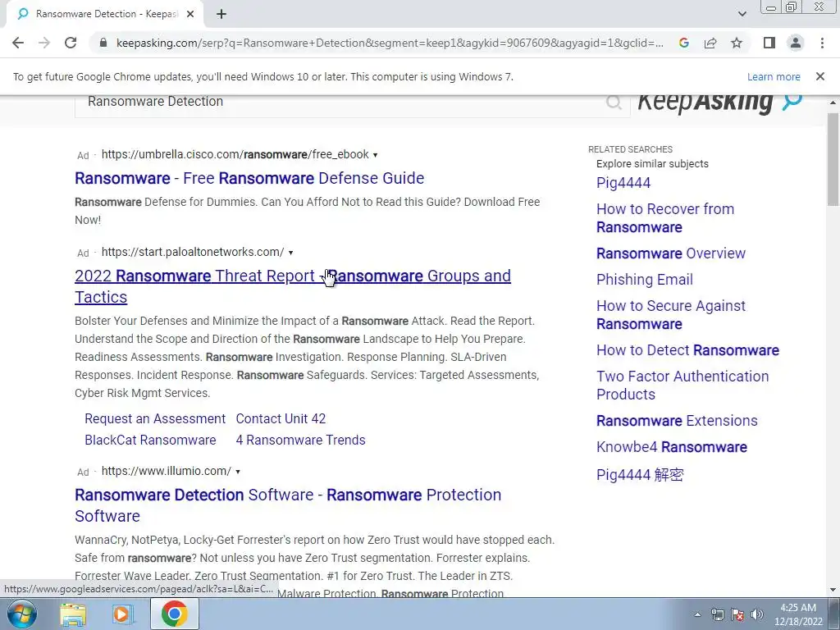840x630 pixels.
Task: Click 4 Ransomware Trends sitelink
Action: coord(300,441)
